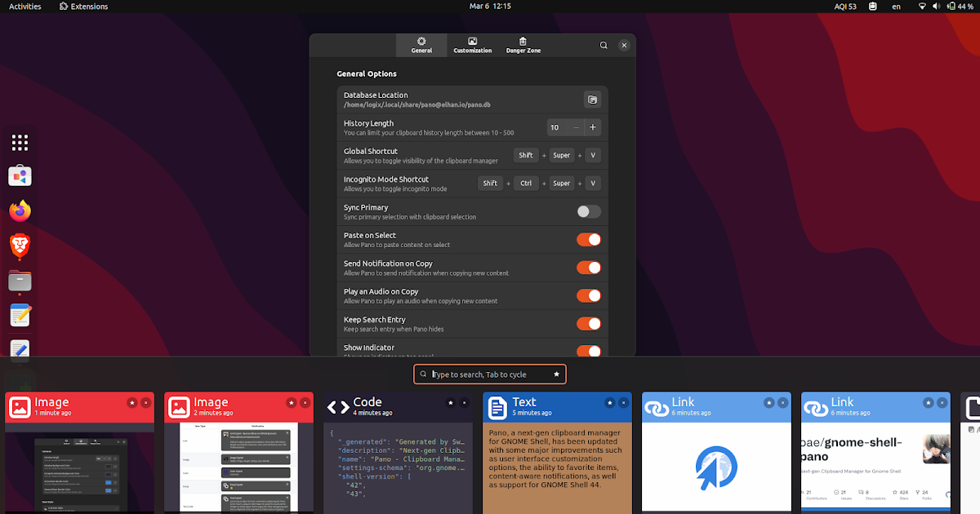Remove the Image item from 2 minutes ago
The image size is (980, 514).
coord(305,402)
